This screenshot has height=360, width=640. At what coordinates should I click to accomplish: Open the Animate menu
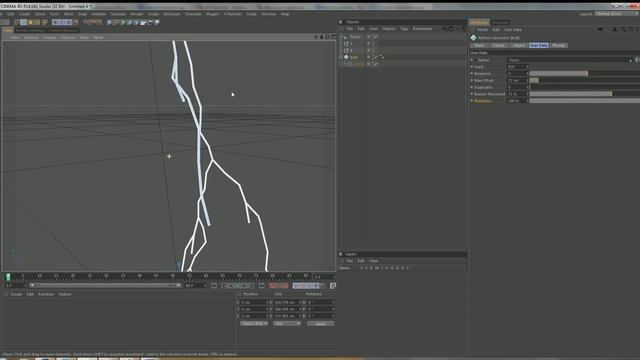[x=99, y=14]
